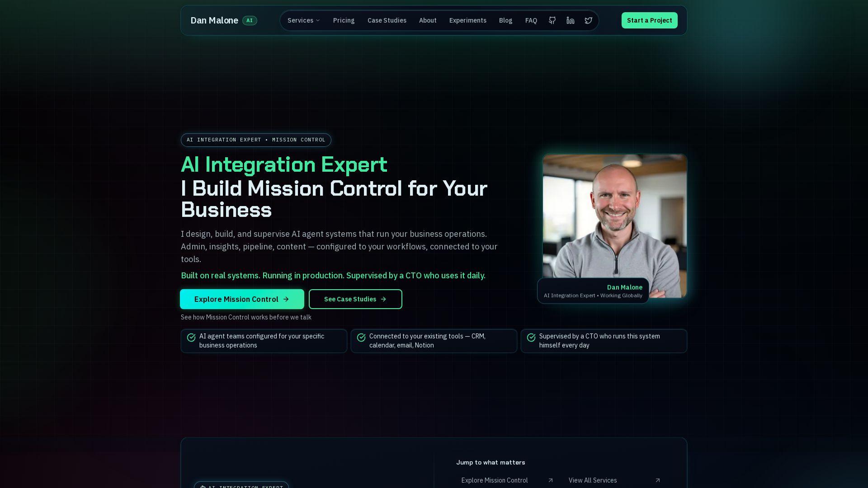Click checkmark icon beside Supervised by a CTO

click(x=531, y=338)
